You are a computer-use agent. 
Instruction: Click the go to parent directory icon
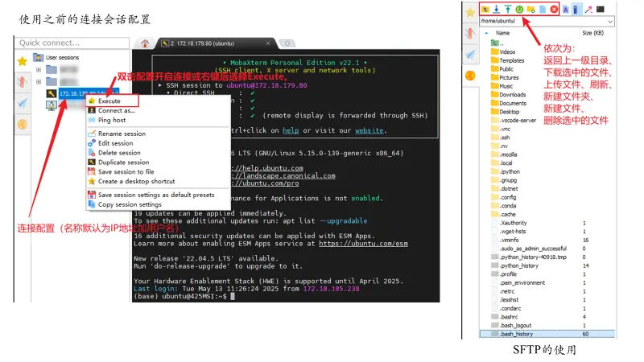point(485,9)
